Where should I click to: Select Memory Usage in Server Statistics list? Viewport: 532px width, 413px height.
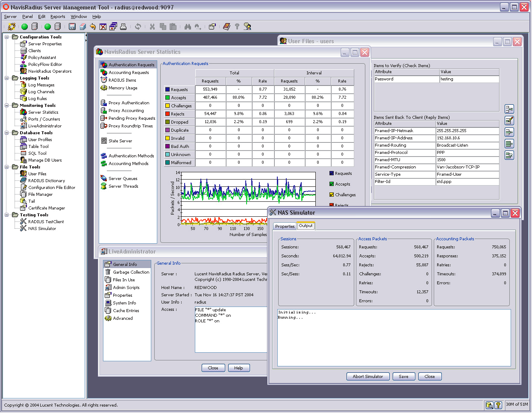pyautogui.click(x=123, y=88)
